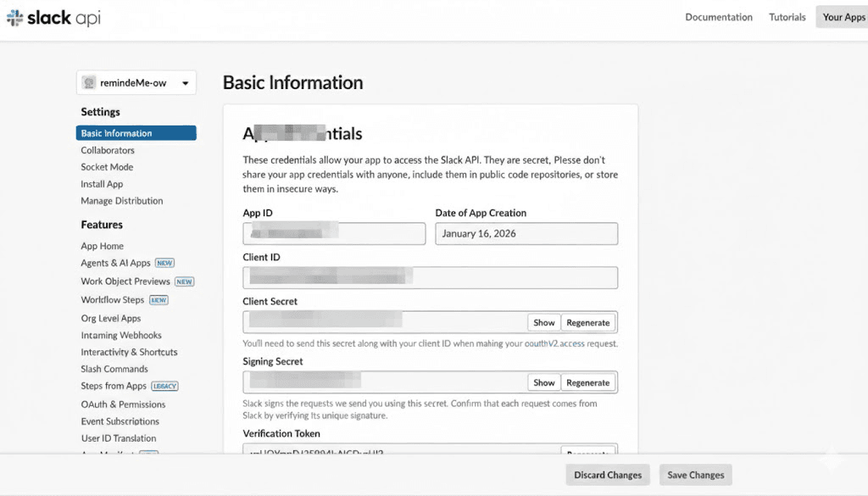Save the app configuration changes

(x=695, y=474)
